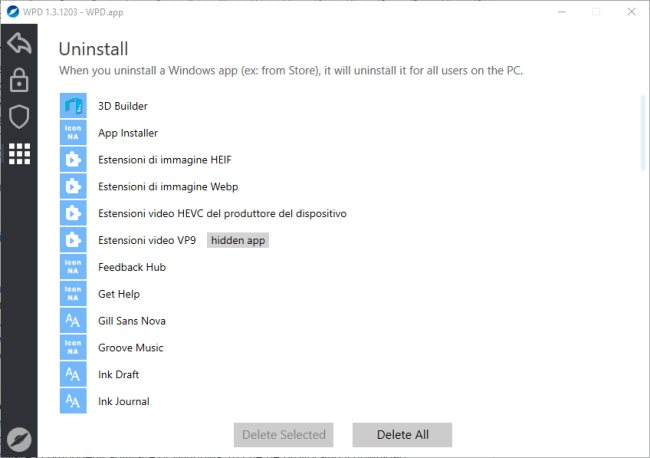
Task: Select the "Get Help" list entry
Action: 119,294
